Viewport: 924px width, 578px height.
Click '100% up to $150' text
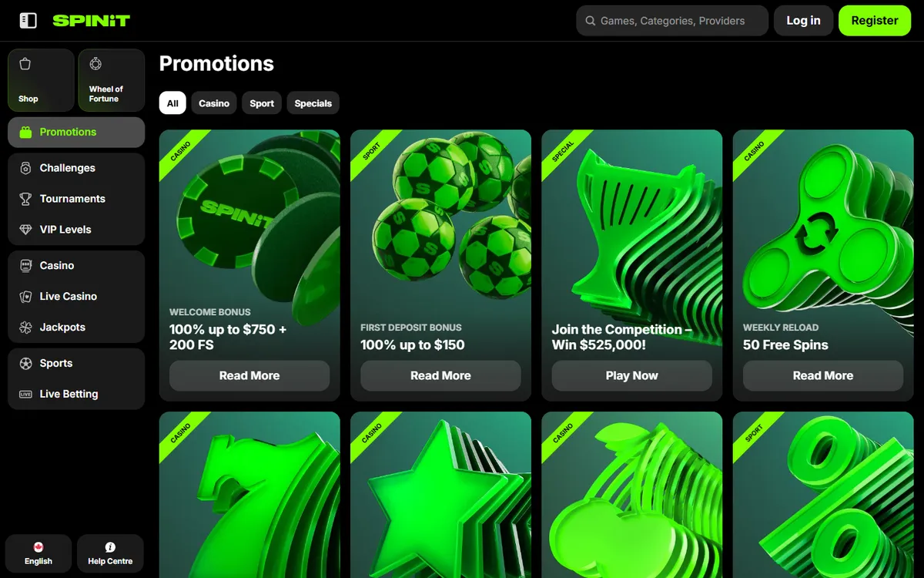point(413,344)
